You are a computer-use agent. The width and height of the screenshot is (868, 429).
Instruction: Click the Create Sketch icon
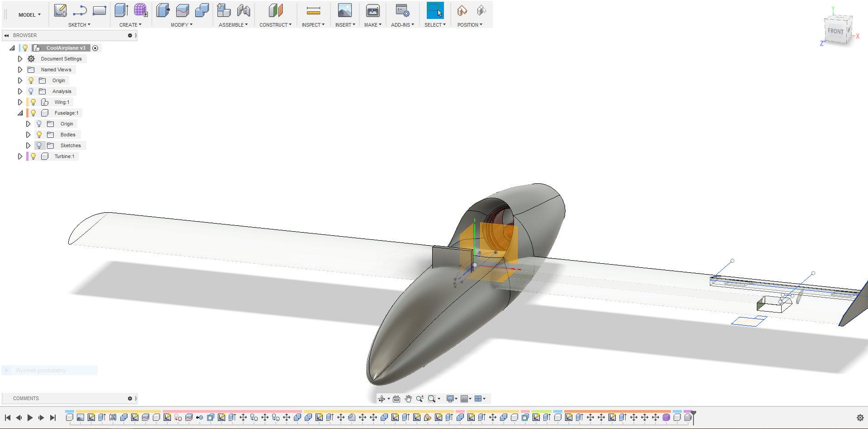point(60,10)
